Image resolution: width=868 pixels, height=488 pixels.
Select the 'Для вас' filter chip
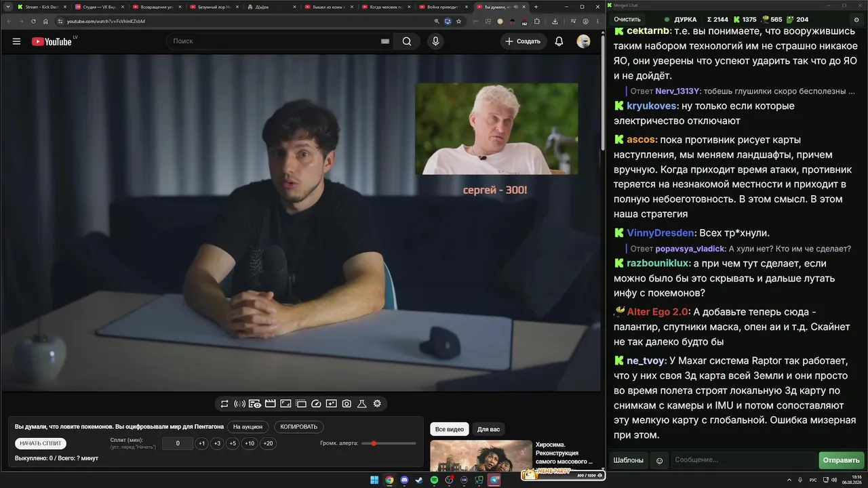pyautogui.click(x=488, y=429)
